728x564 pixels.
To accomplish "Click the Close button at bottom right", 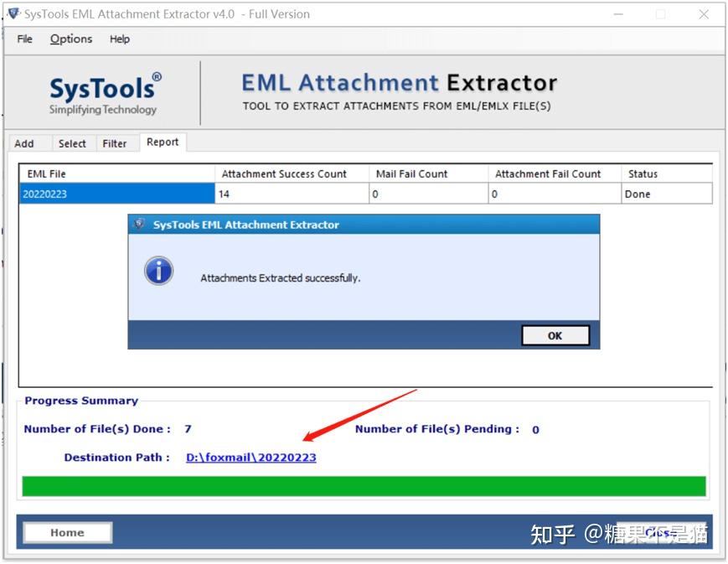I will (662, 532).
